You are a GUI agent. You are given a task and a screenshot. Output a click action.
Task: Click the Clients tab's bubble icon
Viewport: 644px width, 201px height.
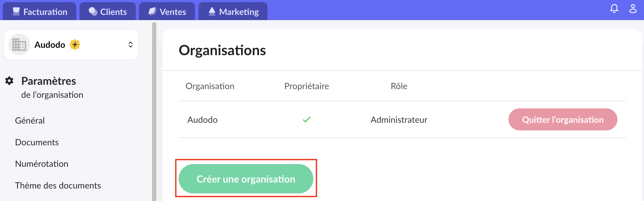(93, 11)
